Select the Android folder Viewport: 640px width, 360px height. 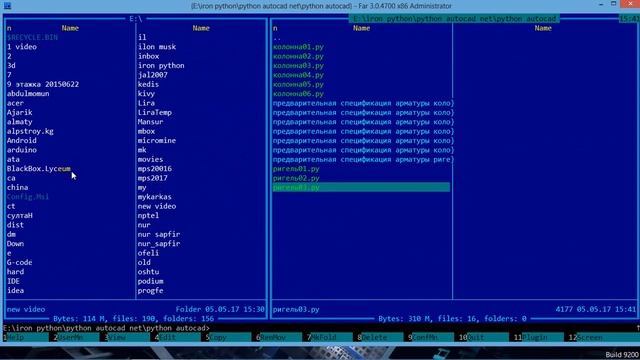(22, 141)
